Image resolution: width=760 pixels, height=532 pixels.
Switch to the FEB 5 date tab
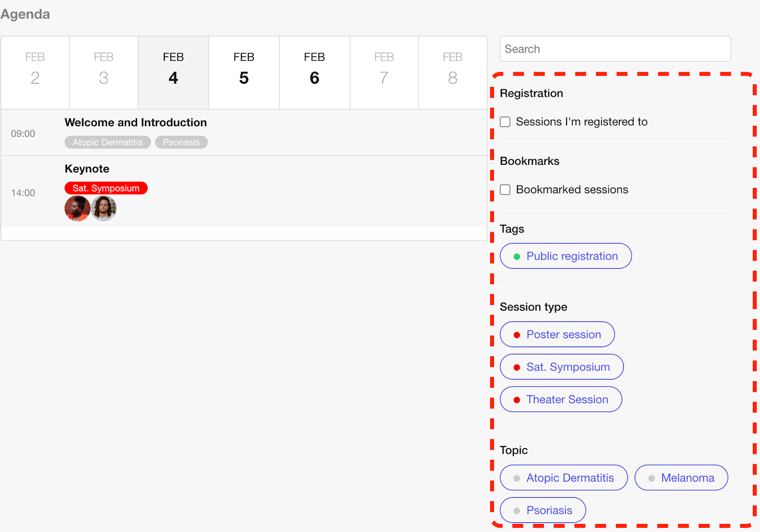pyautogui.click(x=244, y=73)
